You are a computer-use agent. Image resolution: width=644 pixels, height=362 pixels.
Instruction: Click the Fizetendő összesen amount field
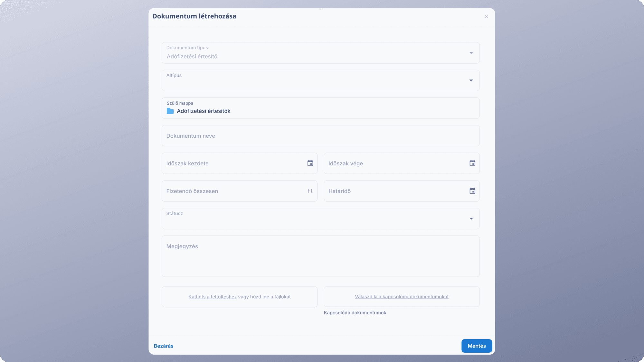239,191
